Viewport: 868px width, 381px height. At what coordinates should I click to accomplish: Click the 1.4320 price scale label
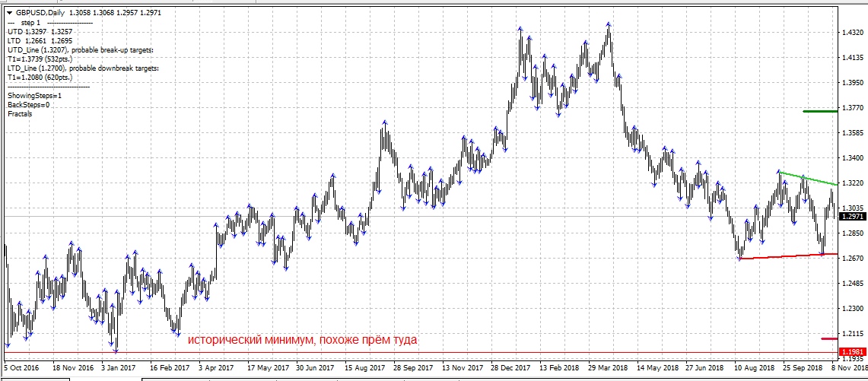(x=852, y=33)
